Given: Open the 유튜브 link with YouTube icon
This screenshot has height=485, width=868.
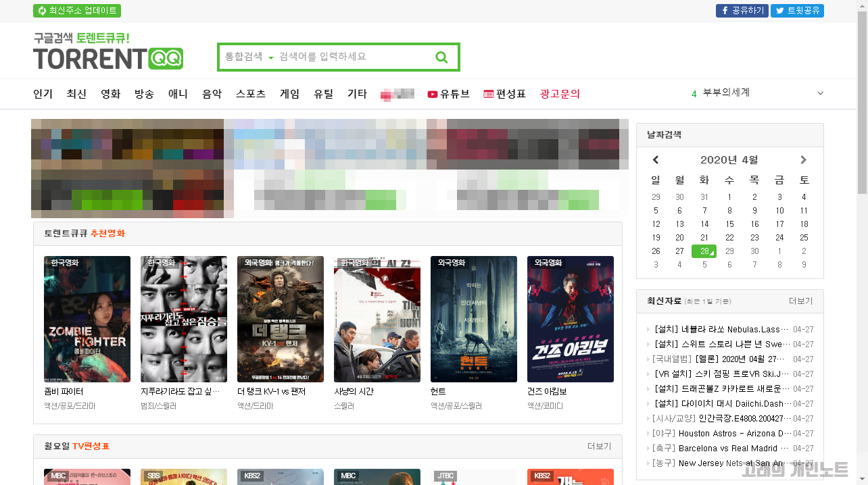Looking at the screenshot, I should pyautogui.click(x=448, y=94).
